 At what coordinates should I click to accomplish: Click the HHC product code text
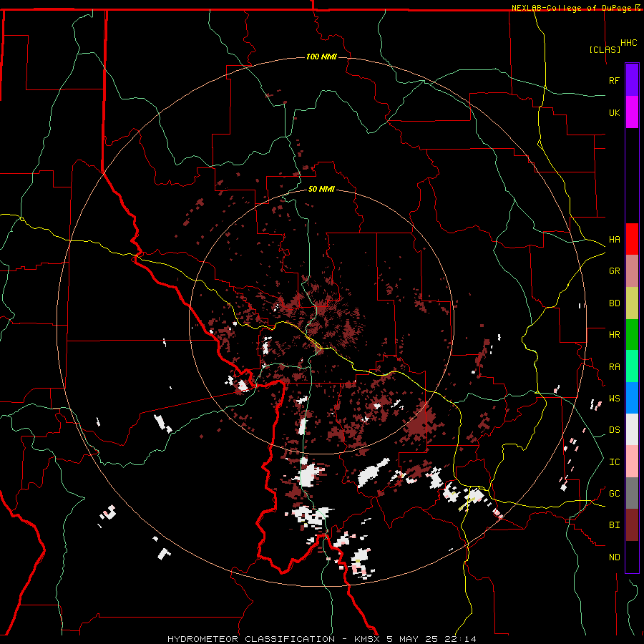628,43
